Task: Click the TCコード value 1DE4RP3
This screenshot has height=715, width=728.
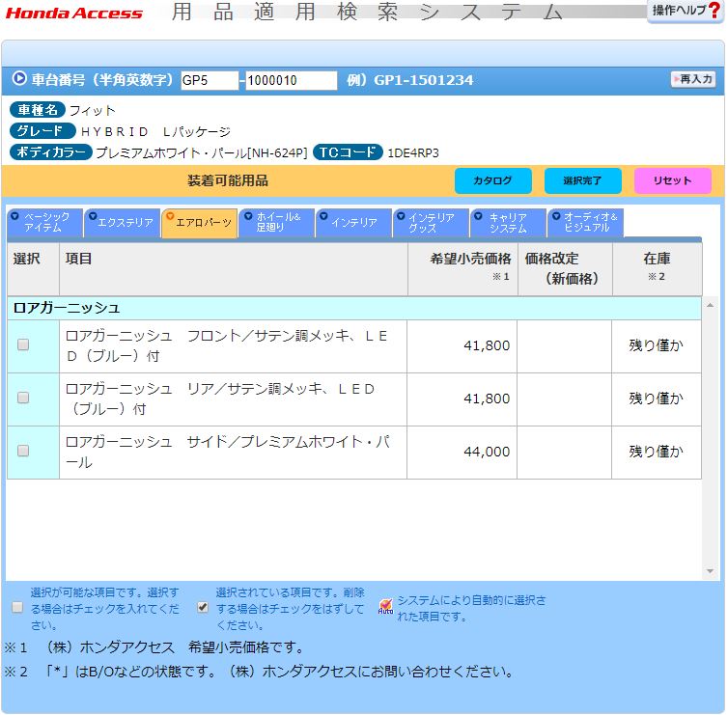Action: click(x=412, y=153)
